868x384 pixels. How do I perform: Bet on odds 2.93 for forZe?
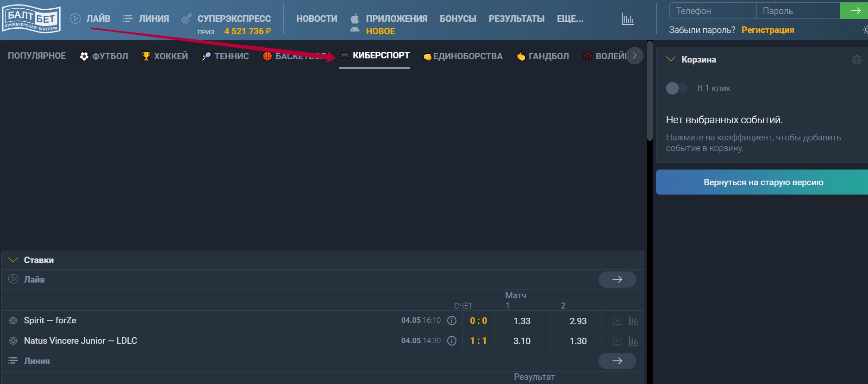[578, 321]
